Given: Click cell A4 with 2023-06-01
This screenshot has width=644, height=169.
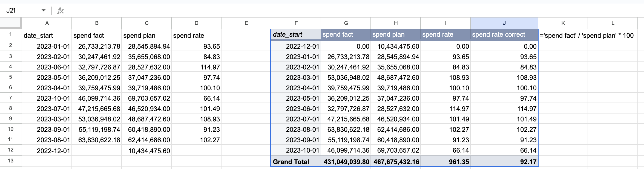Looking at the screenshot, I should tap(47, 67).
